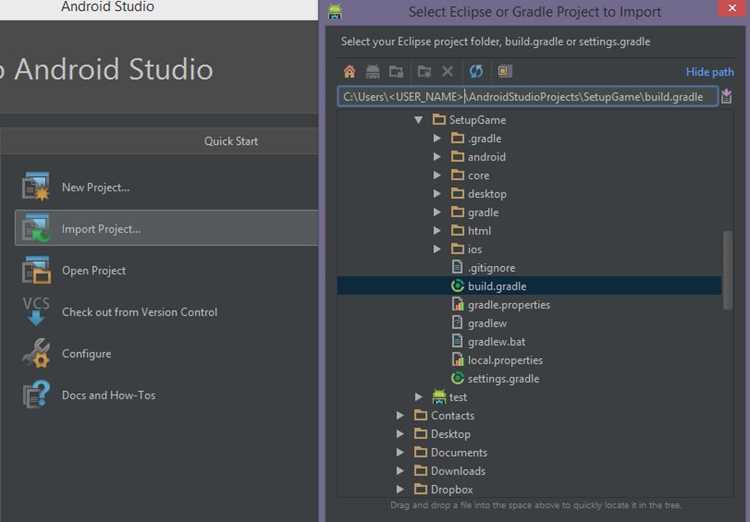
Task: Expand the html folder
Action: coord(437,231)
